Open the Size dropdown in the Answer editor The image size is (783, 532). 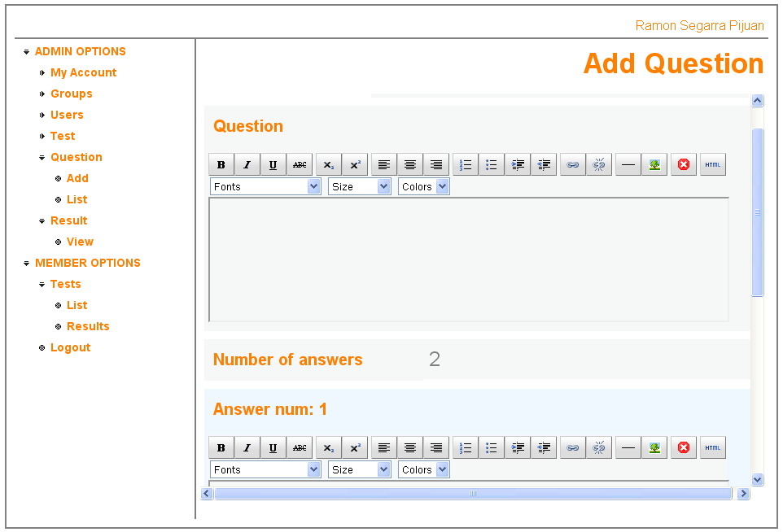pos(359,469)
